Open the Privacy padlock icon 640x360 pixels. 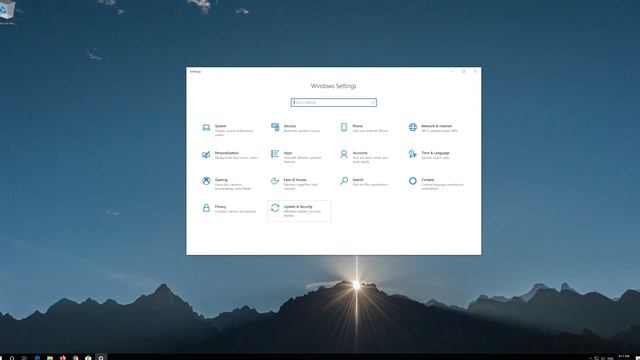(206, 208)
